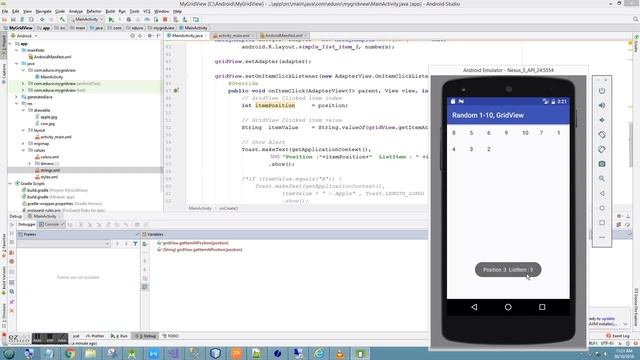Switch to the Console tab in Debug panel

(51, 224)
